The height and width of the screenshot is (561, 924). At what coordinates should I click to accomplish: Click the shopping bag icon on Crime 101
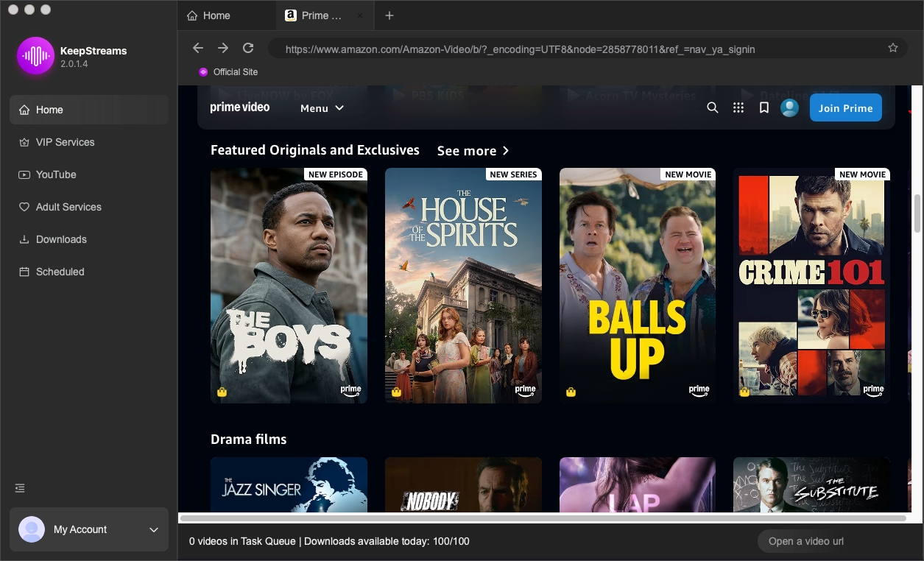point(744,392)
